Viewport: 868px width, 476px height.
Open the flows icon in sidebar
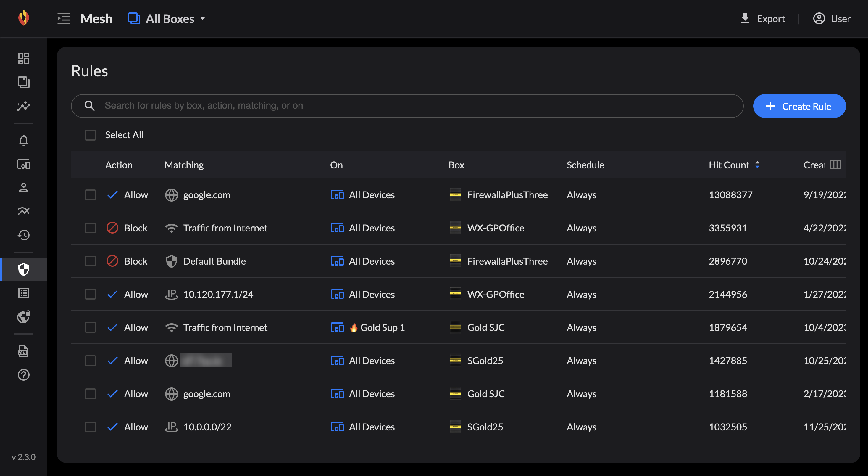pyautogui.click(x=24, y=211)
